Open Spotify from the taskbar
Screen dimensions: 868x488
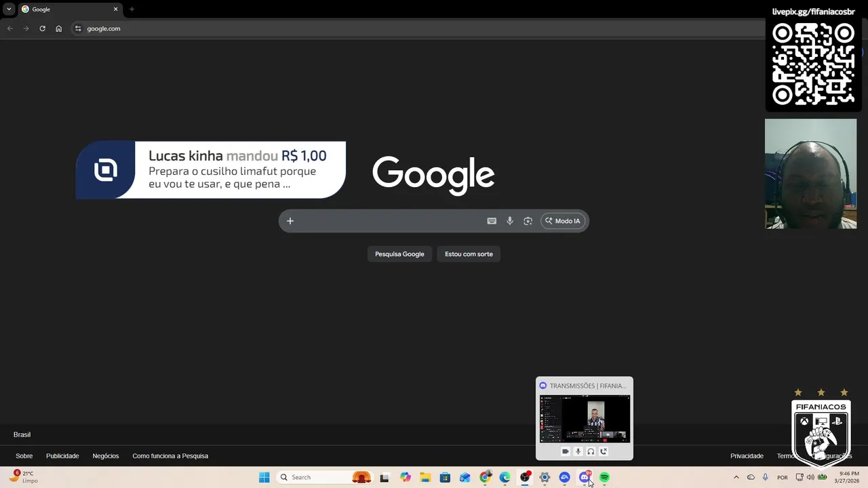click(x=604, y=477)
